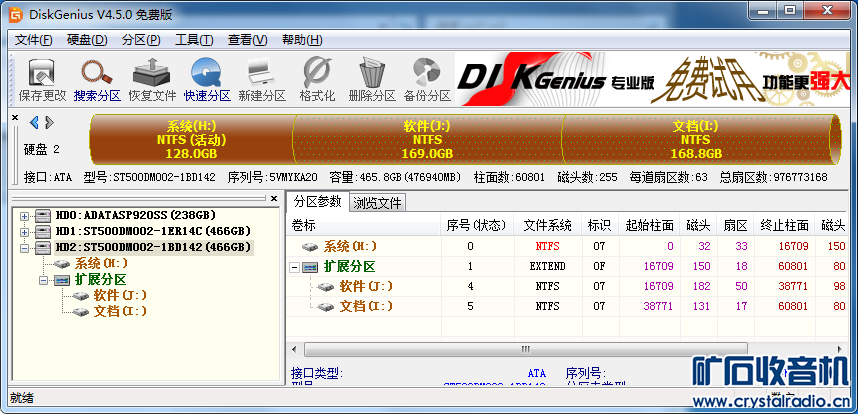Click the DiskGenius Professional trial banner
The image size is (858, 414).
(x=652, y=79)
